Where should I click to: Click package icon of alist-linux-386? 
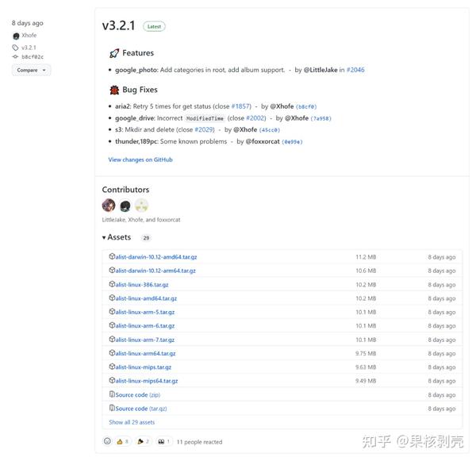(112, 284)
